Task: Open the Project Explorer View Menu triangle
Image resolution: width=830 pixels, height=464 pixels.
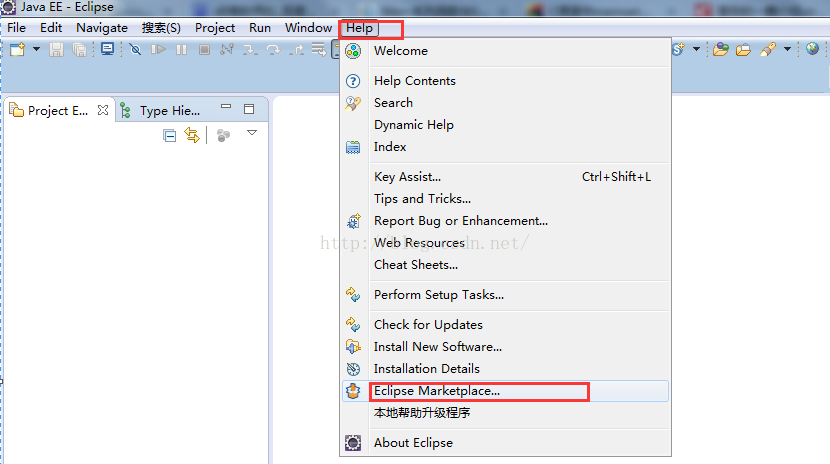Action: point(252,133)
